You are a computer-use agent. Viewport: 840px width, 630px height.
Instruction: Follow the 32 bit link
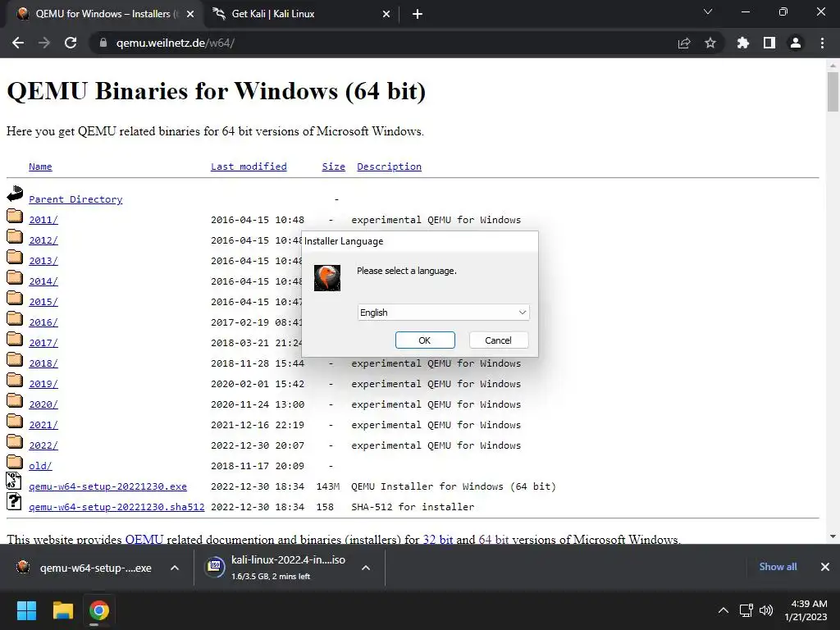tap(438, 539)
